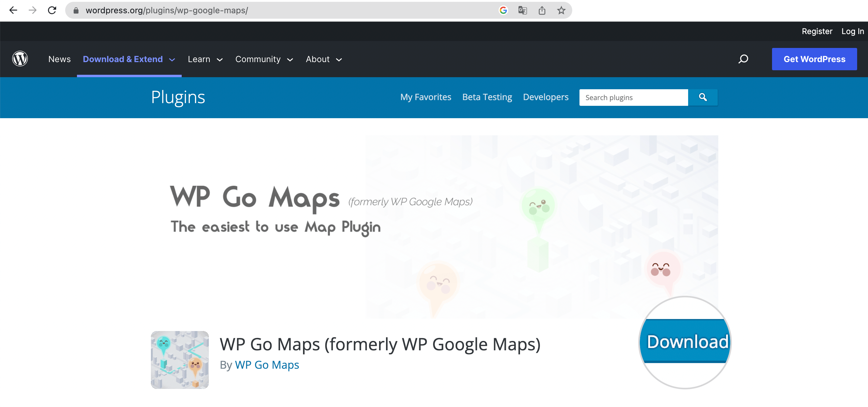Open the translate page icon
This screenshot has height=407, width=868.
[522, 11]
